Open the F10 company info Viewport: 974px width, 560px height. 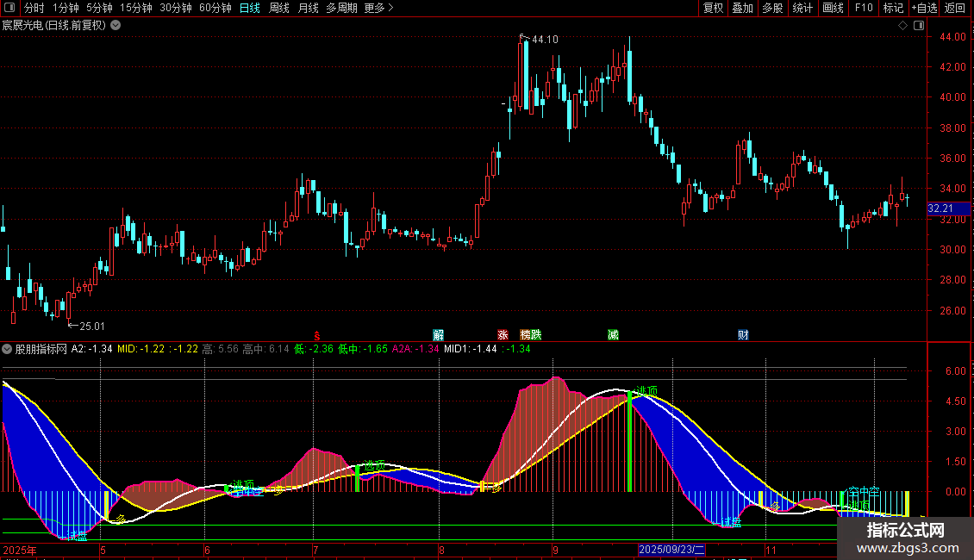pyautogui.click(x=863, y=9)
